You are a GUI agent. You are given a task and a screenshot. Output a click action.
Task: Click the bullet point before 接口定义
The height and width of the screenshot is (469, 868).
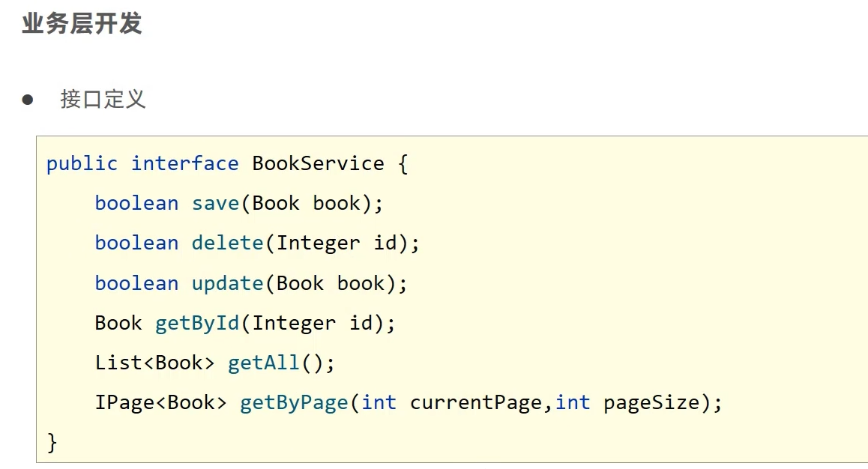pos(28,99)
